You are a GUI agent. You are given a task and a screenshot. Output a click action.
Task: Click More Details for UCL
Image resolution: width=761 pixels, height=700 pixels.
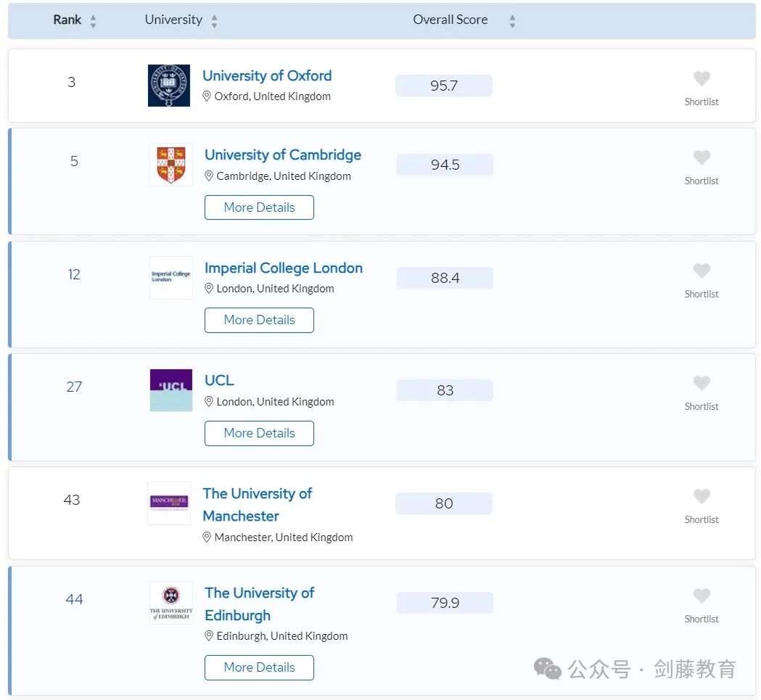point(259,433)
